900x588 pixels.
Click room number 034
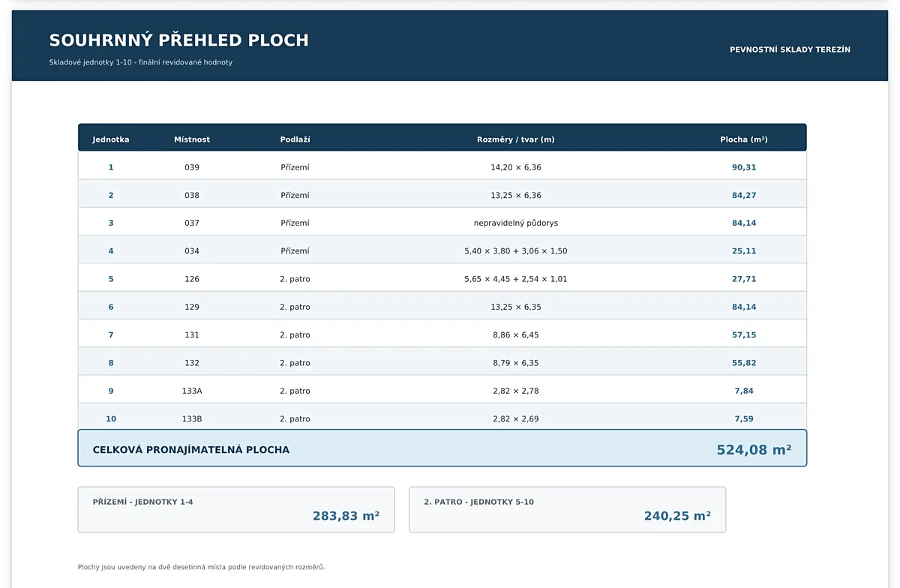coord(192,251)
